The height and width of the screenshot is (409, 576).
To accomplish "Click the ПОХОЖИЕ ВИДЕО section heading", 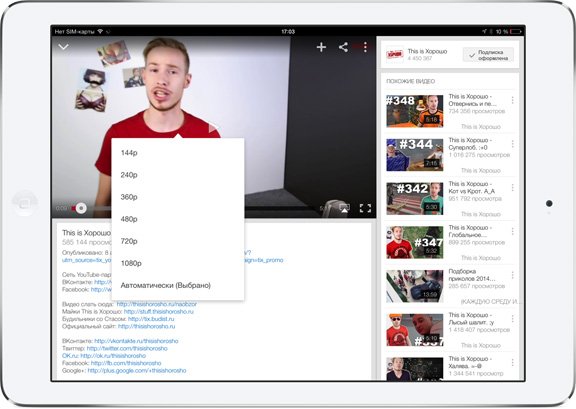I will pyautogui.click(x=410, y=81).
